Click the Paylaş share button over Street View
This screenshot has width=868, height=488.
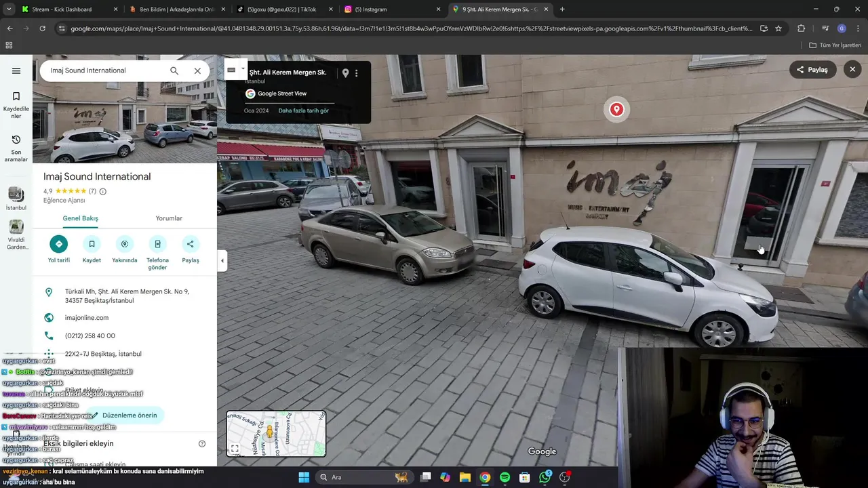click(812, 69)
